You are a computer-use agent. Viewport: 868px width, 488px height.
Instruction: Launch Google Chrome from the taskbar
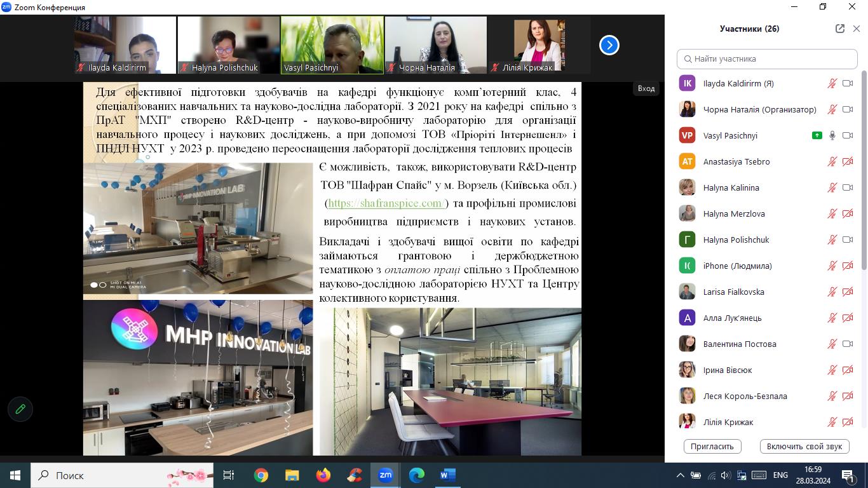pyautogui.click(x=261, y=475)
